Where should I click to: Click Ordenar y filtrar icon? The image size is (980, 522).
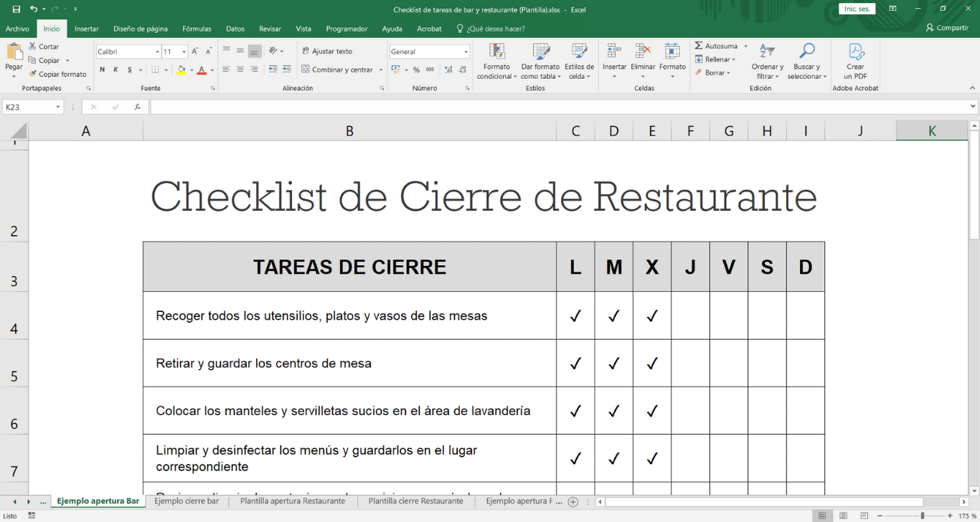coord(767,52)
